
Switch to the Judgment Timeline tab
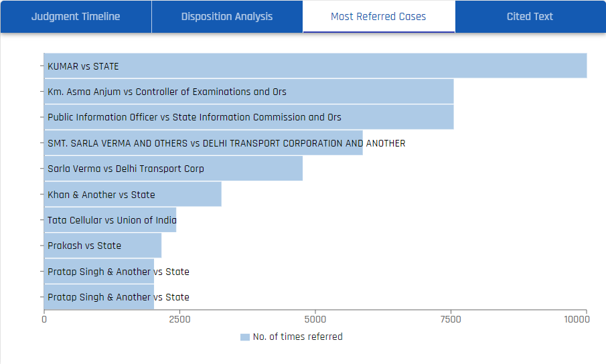click(x=76, y=17)
